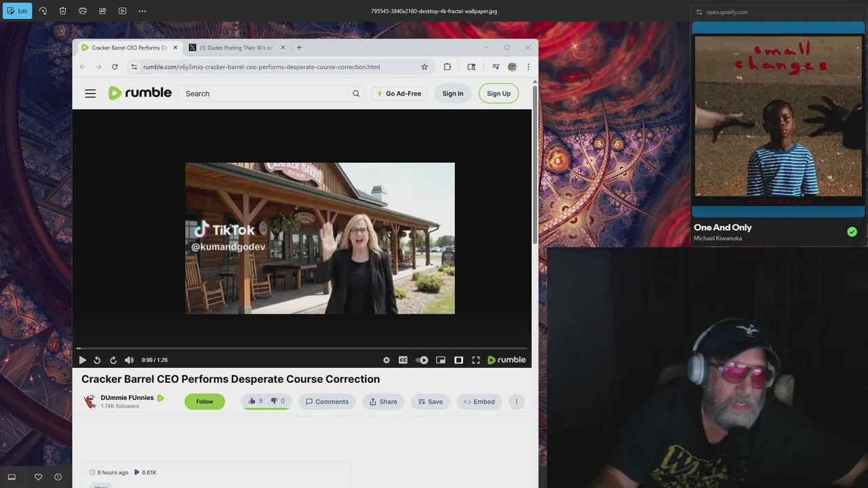The image size is (868, 488).
Task: Go forward in the browser
Action: click(98, 66)
